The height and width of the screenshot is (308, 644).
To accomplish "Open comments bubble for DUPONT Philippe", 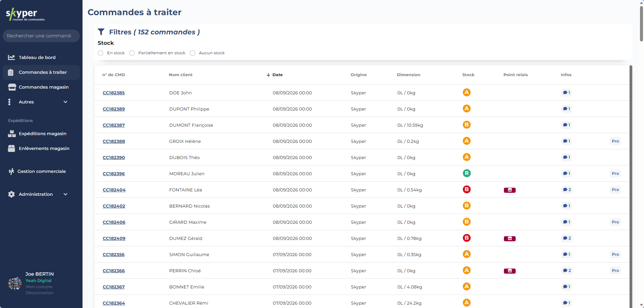I will point(567,109).
